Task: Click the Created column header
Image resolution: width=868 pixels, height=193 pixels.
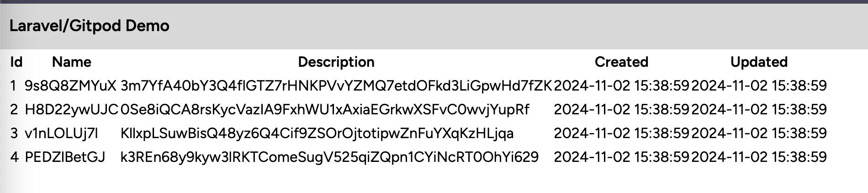Action: (x=621, y=62)
